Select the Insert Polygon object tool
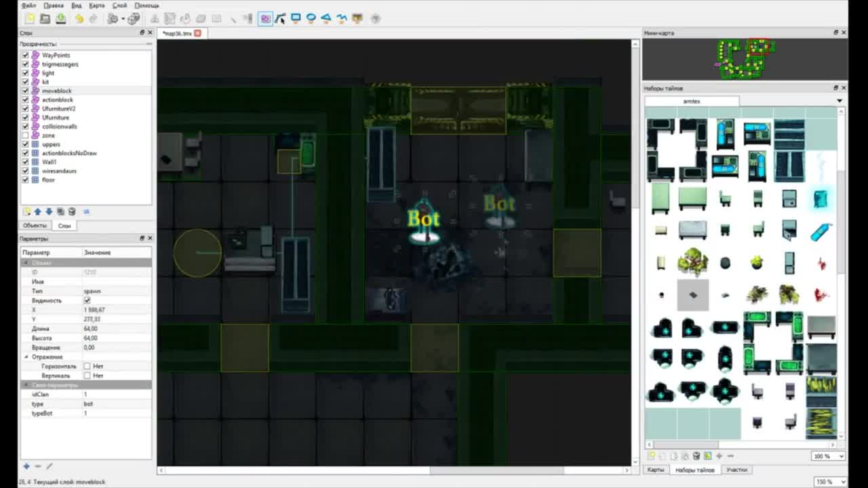Screen dimensions: 868x488 [x=326, y=18]
